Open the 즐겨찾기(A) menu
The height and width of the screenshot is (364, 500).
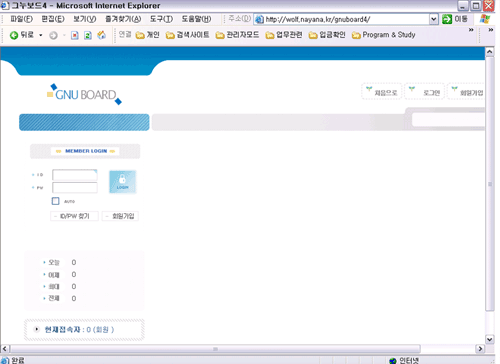pyautogui.click(x=123, y=19)
